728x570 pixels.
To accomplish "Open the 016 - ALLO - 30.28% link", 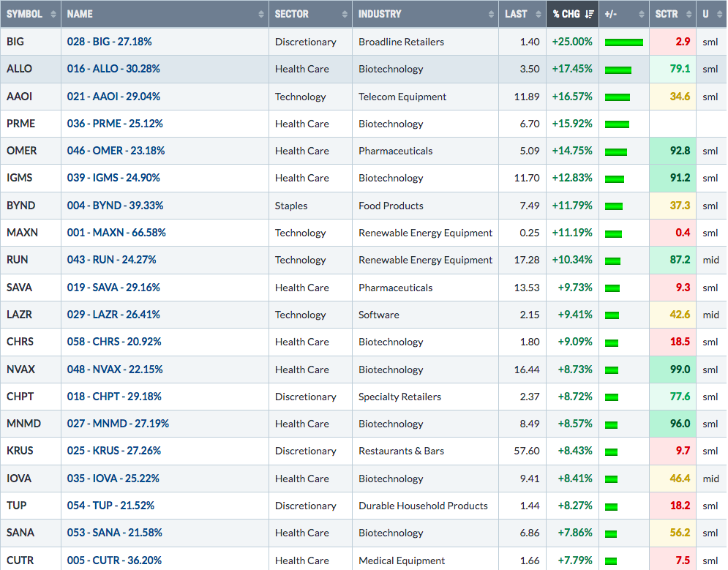I will [113, 69].
